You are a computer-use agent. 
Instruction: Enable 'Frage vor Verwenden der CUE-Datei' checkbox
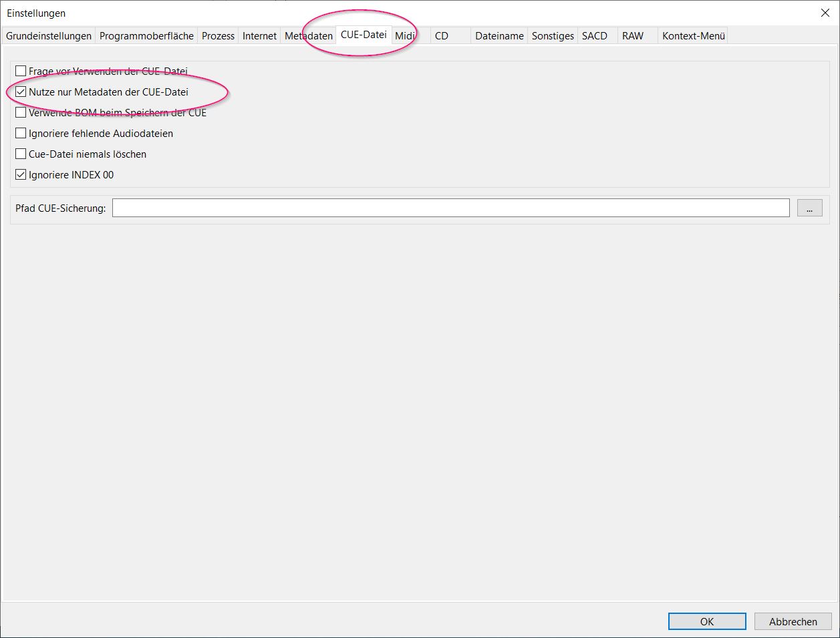click(21, 71)
